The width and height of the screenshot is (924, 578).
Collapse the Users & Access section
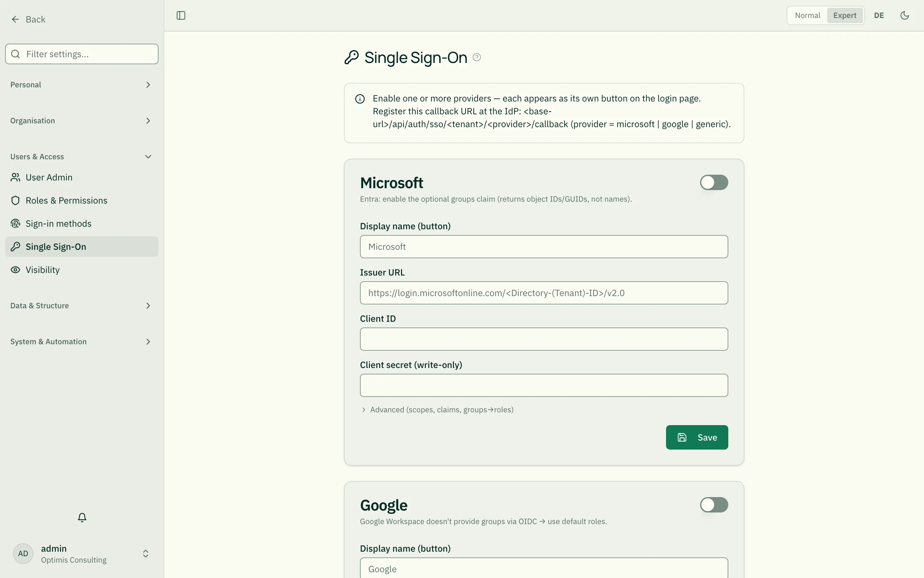coord(82,157)
